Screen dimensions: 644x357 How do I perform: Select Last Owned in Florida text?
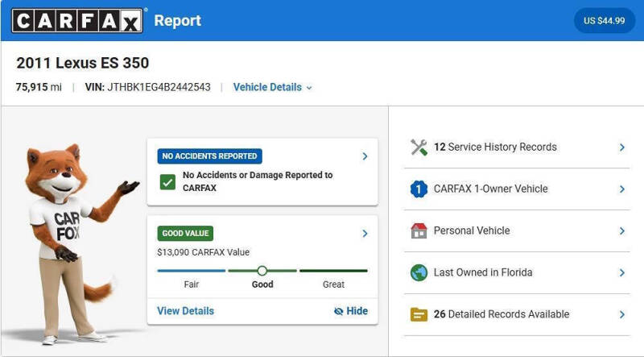point(483,272)
